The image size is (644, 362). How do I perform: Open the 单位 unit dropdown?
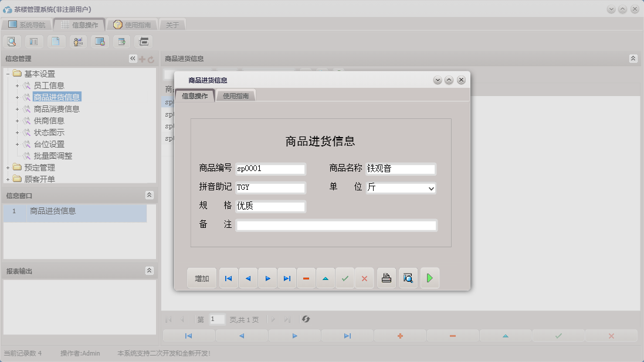(431, 189)
